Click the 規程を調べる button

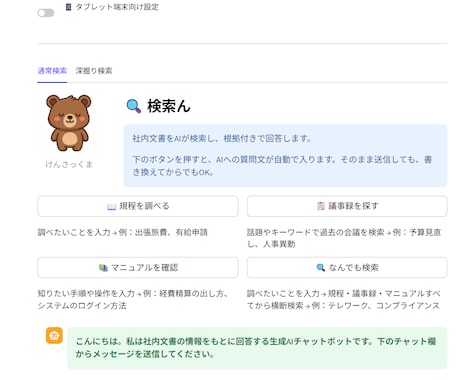pos(138,206)
